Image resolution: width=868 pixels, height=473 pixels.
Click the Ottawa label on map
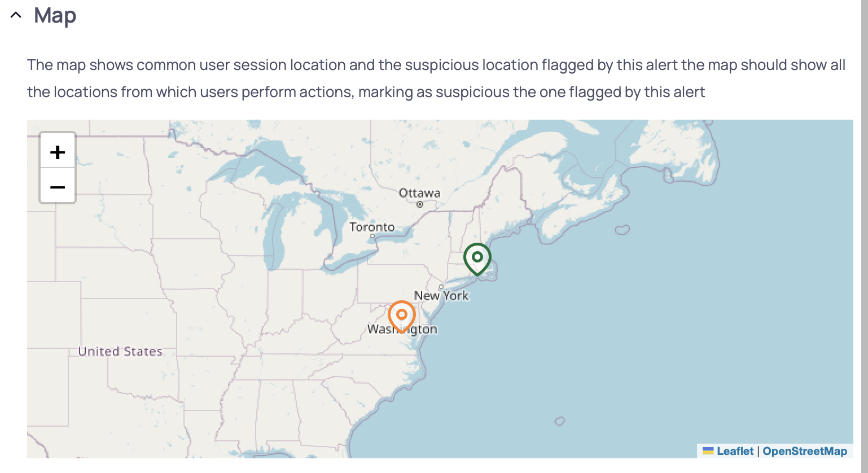[419, 192]
